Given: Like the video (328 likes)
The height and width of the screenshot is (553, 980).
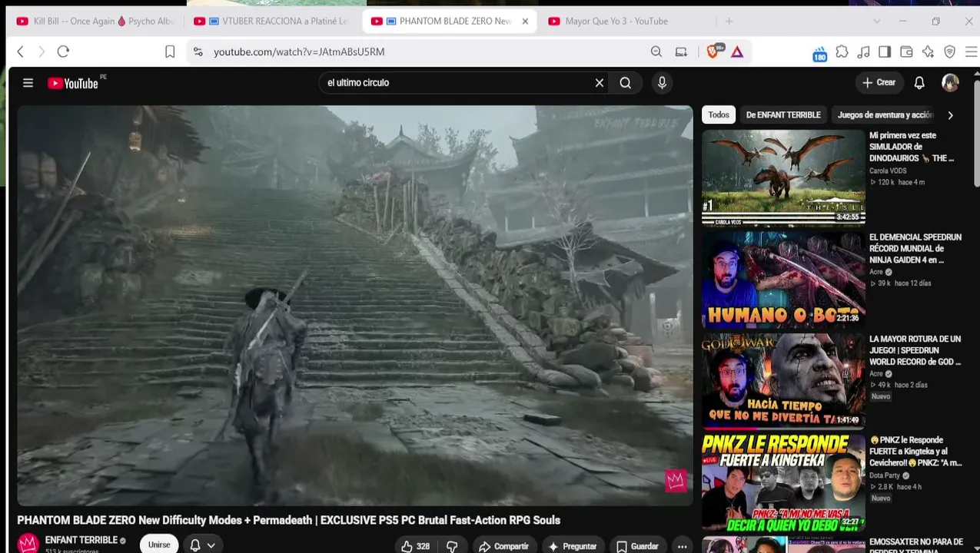Looking at the screenshot, I should (416, 546).
